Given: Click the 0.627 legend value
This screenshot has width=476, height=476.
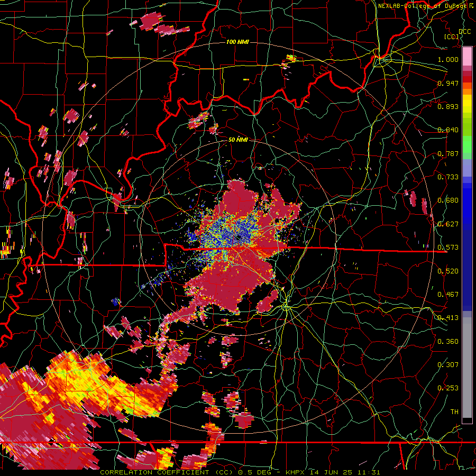Looking at the screenshot, I should point(448,224).
